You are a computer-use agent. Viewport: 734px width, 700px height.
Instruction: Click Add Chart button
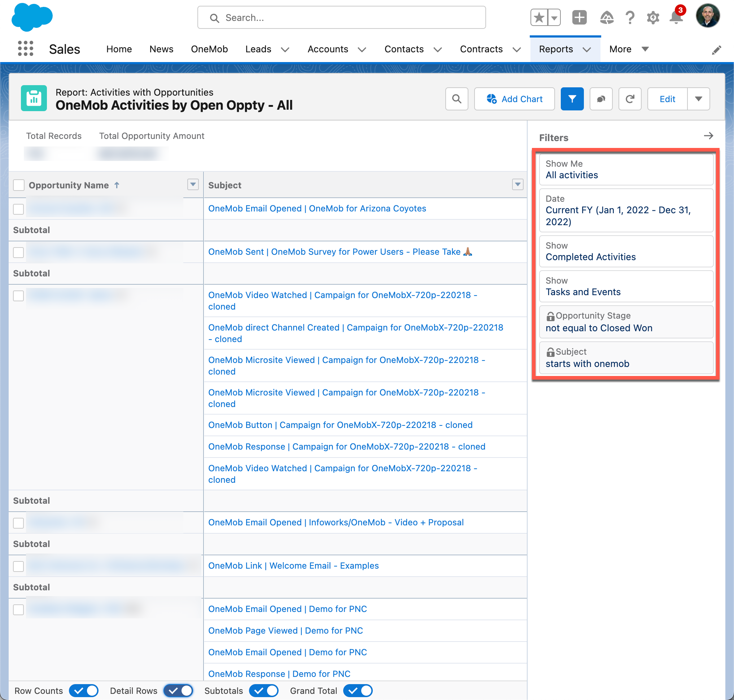coord(514,99)
